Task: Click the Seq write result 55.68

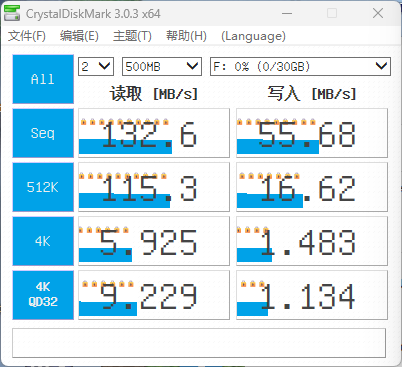Action: click(x=312, y=133)
